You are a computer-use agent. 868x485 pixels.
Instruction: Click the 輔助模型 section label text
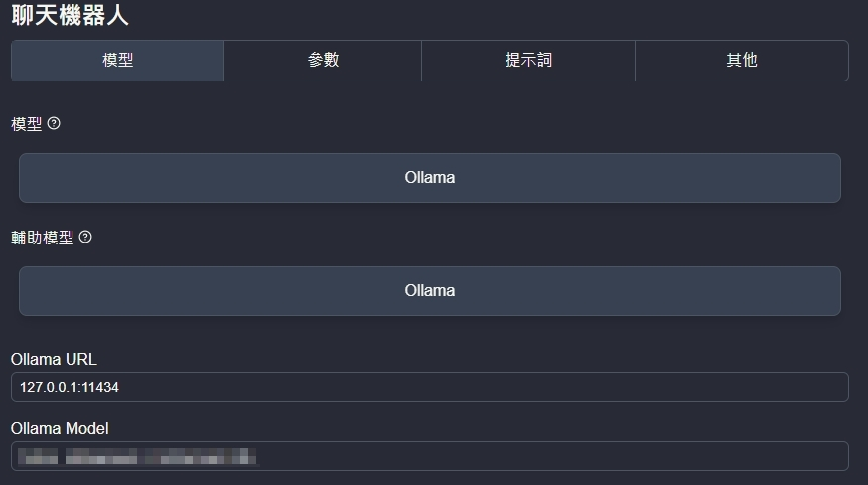tap(42, 238)
